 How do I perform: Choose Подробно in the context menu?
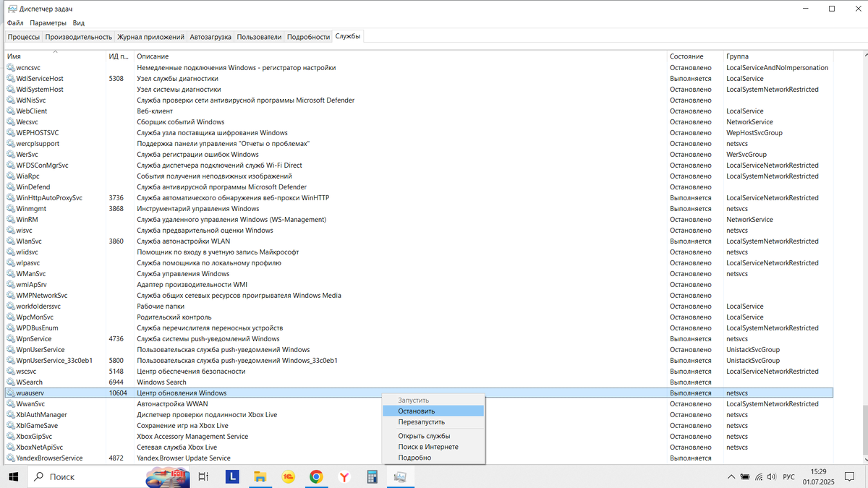pyautogui.click(x=433, y=458)
